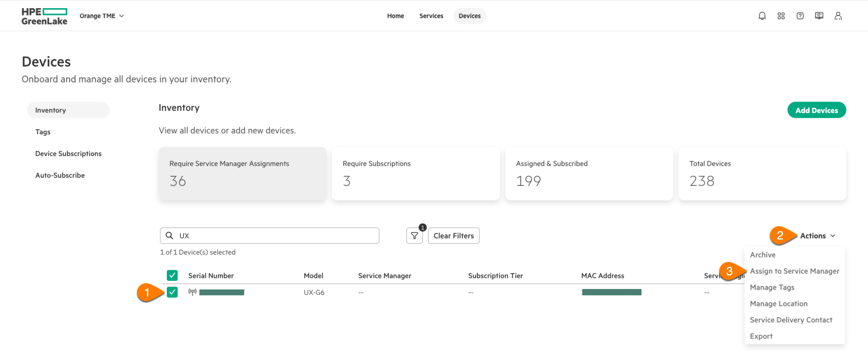Image resolution: width=868 pixels, height=360 pixels.
Task: Switch to the Services tab
Action: pos(431,16)
